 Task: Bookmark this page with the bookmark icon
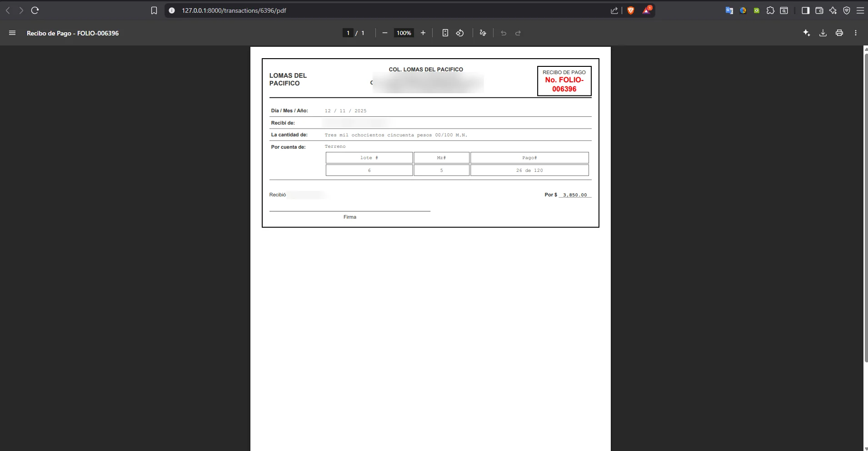coord(154,10)
